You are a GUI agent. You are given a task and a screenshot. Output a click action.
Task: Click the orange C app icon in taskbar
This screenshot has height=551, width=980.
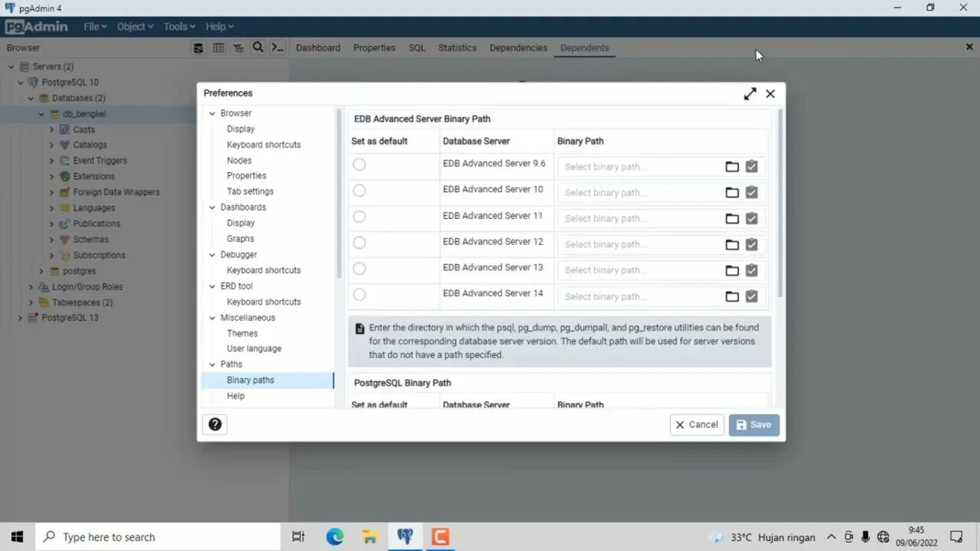(440, 536)
